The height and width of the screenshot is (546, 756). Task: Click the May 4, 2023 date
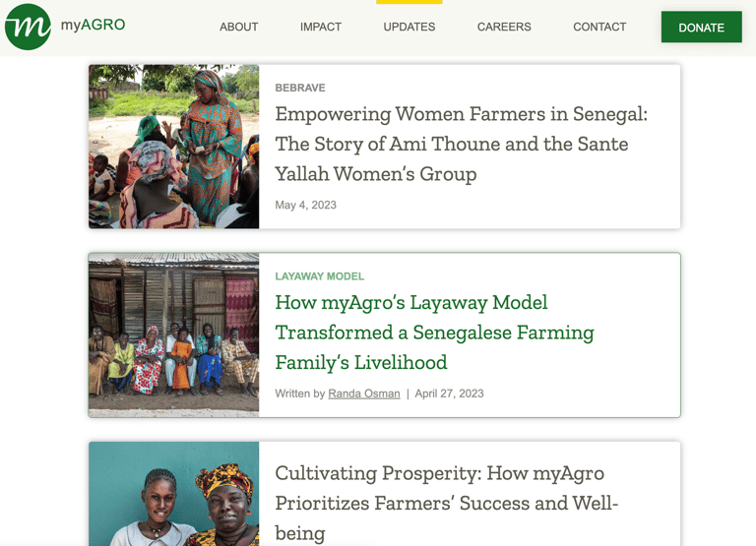[305, 205]
